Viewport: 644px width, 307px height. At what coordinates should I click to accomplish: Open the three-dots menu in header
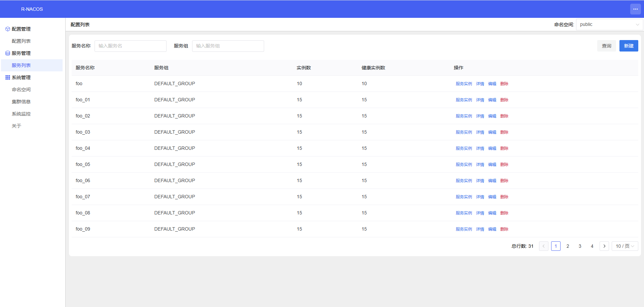(635, 9)
